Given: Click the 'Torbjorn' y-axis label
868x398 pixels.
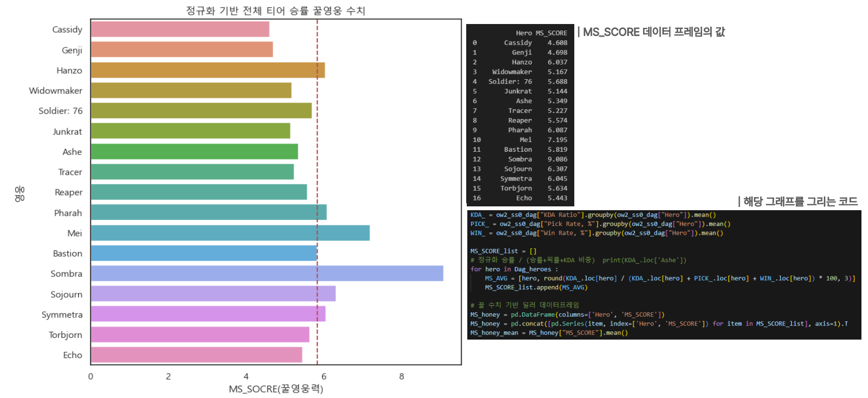Looking at the screenshot, I should (x=66, y=335).
